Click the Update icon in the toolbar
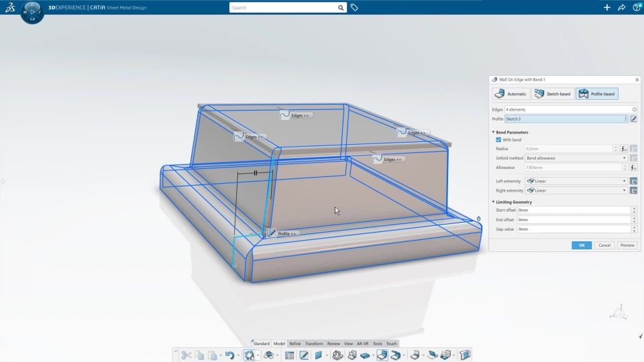 250,355
